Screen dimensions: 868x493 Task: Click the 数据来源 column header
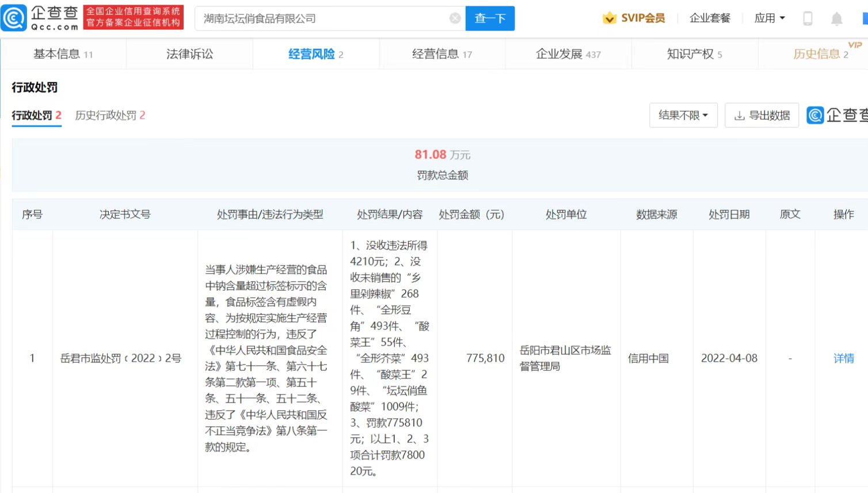point(657,214)
